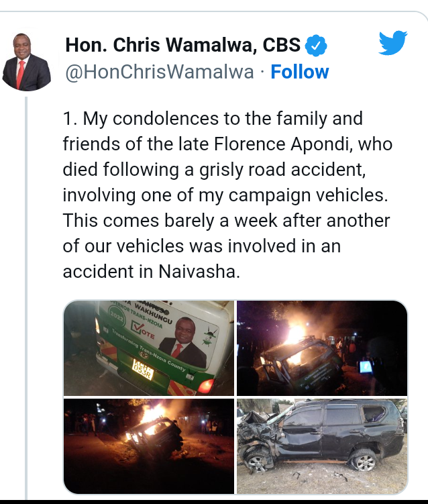Click the flat rear tire of black SUV
428x504 pixels.
pos(363,460)
